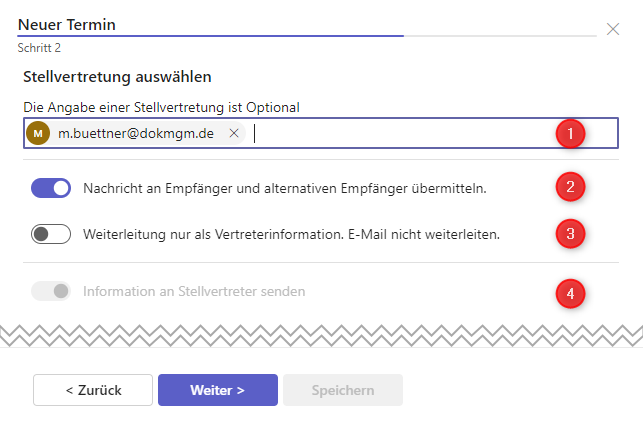
Task: Click the red number 1 marker
Action: click(x=570, y=133)
